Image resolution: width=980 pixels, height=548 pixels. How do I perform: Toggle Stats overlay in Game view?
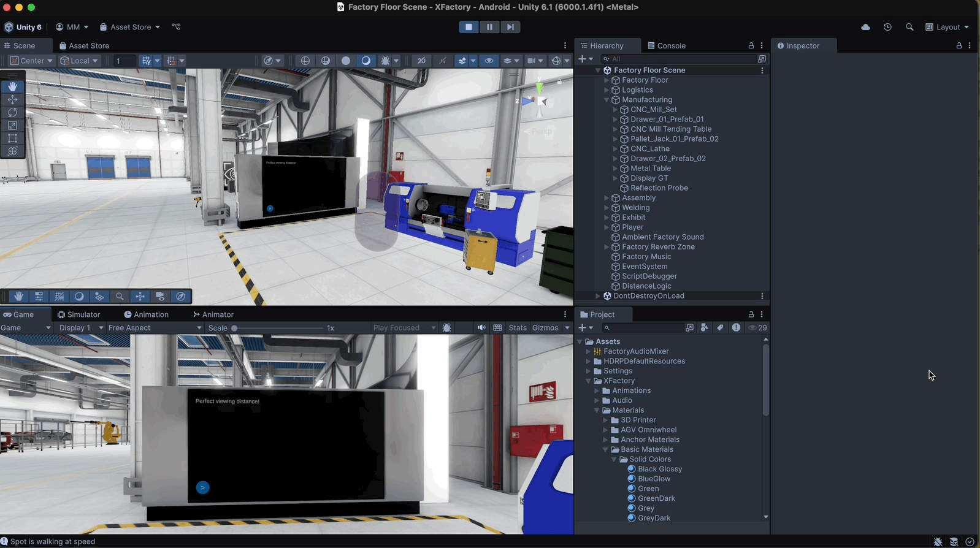coord(518,328)
